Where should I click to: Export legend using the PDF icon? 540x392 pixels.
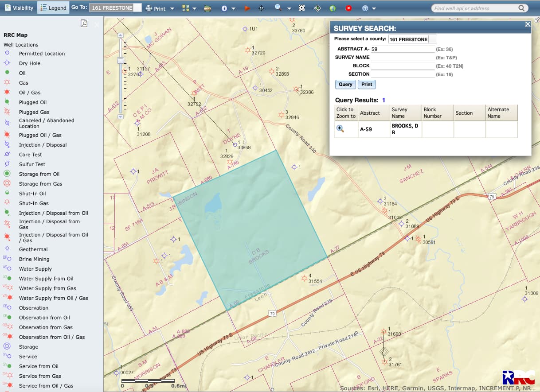click(84, 23)
